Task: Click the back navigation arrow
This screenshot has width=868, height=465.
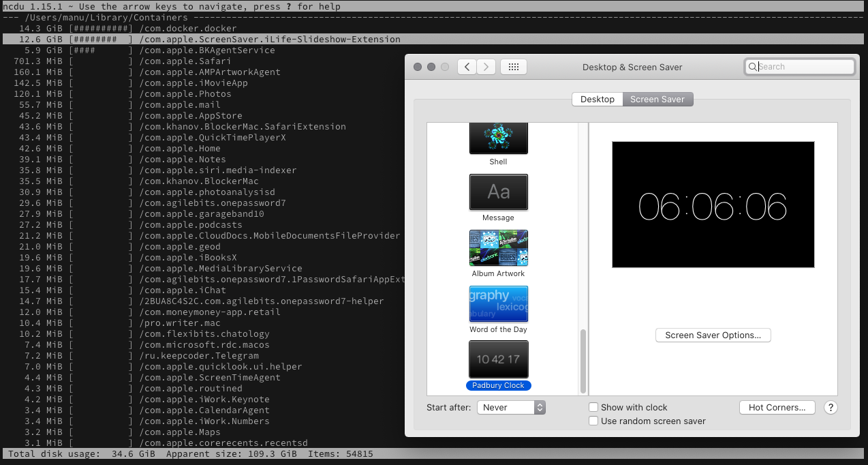Action: [x=467, y=67]
